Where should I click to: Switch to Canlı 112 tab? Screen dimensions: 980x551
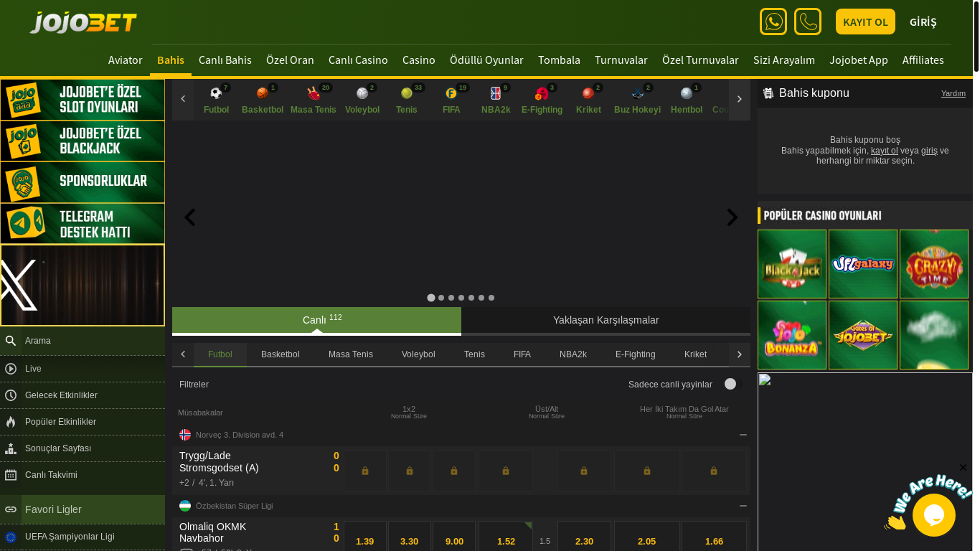pyautogui.click(x=316, y=320)
